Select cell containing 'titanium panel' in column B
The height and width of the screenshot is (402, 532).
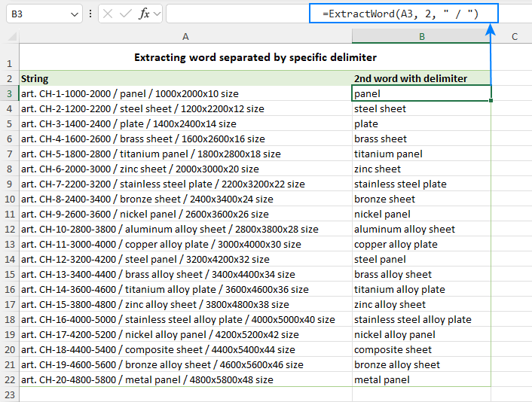pos(421,154)
